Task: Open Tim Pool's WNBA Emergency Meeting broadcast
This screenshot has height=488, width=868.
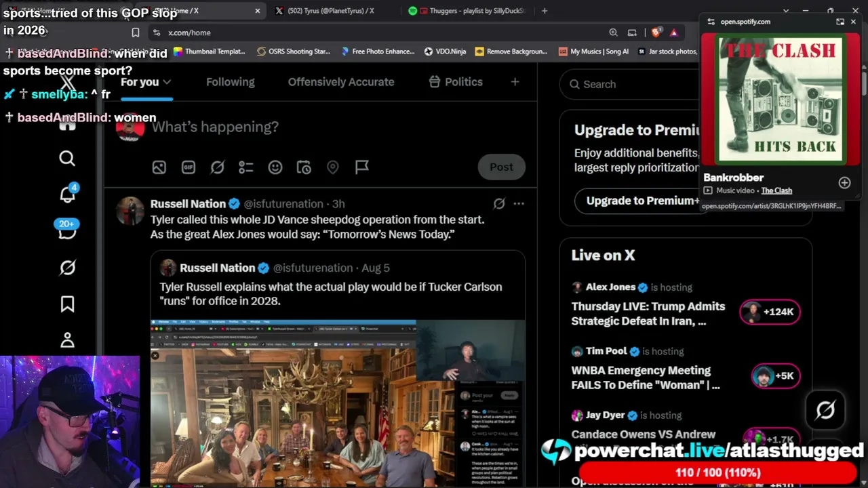Action: pyautogui.click(x=646, y=378)
